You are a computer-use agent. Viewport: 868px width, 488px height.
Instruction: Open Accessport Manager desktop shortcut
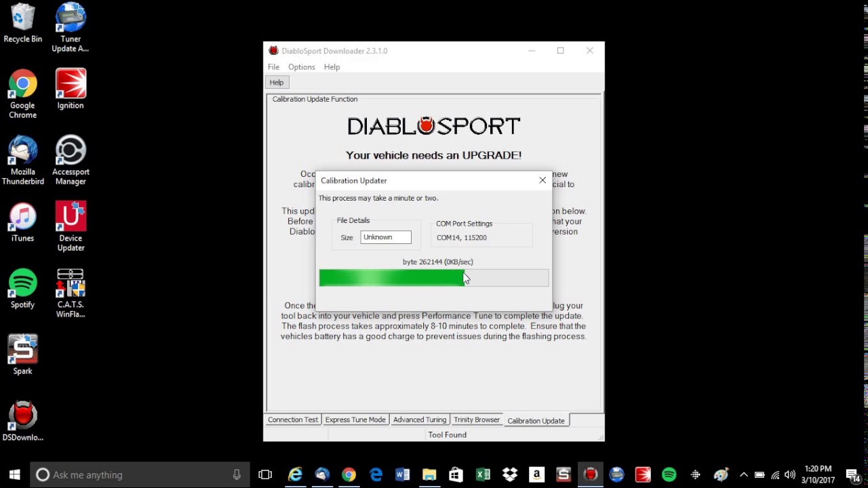coord(71,161)
